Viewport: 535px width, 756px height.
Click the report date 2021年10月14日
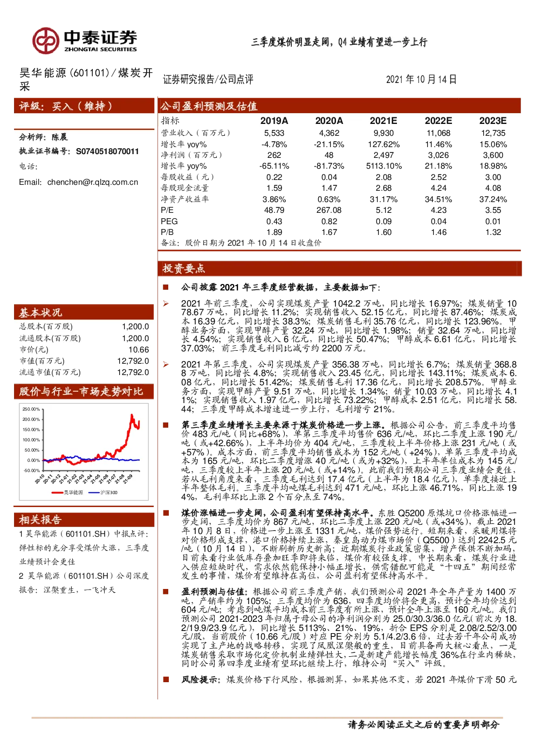[421, 80]
